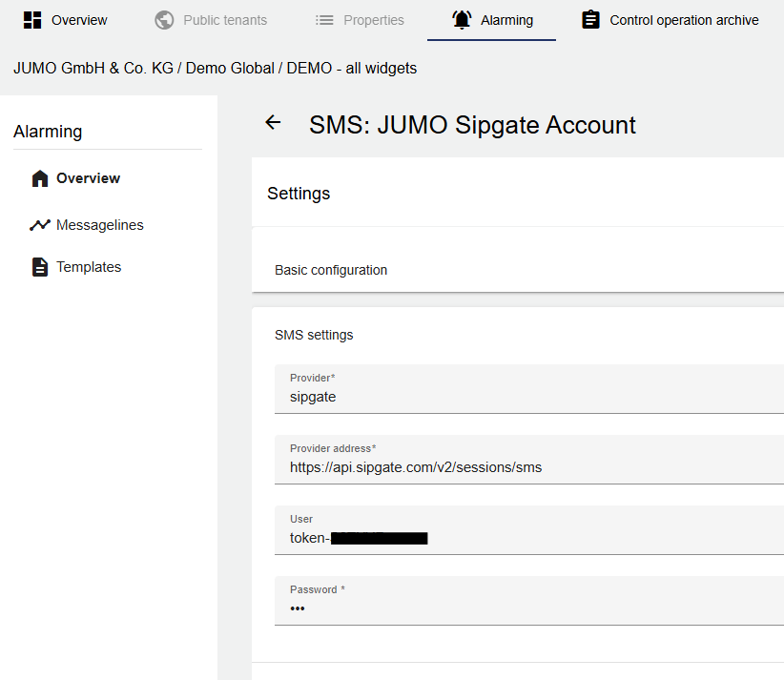
Task: Click the alarm bell icon
Action: pyautogui.click(x=462, y=20)
